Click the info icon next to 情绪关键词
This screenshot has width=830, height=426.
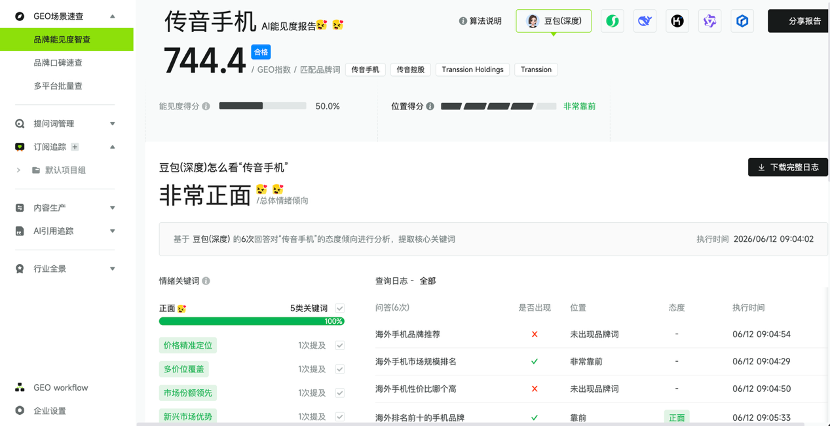point(206,281)
